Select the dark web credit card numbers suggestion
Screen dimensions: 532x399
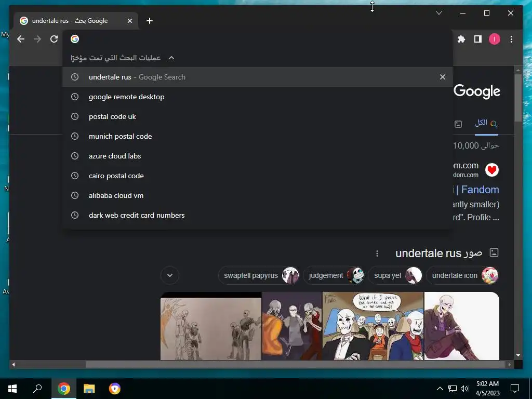[258, 215]
